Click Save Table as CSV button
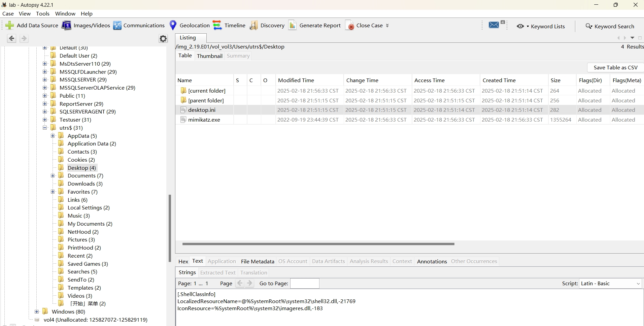Viewport: 644px width, 326px height. click(x=615, y=67)
